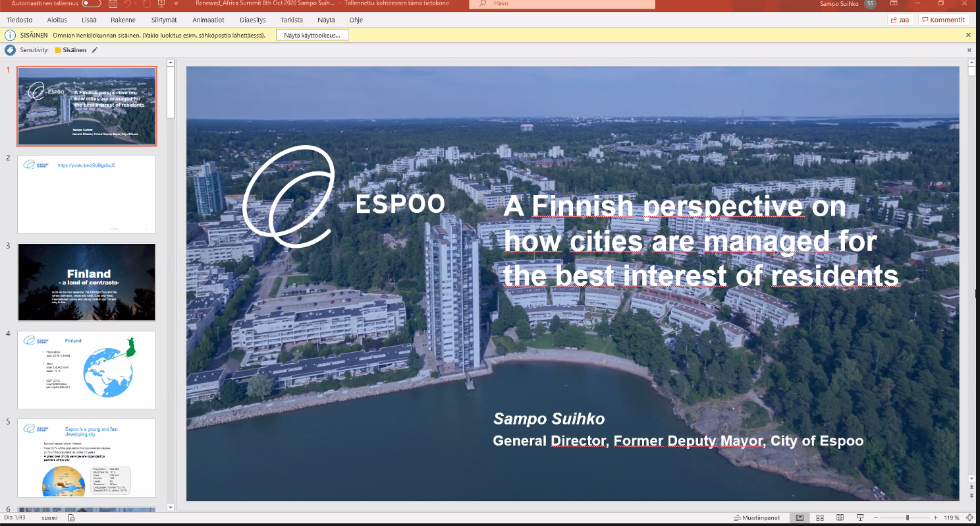Start slideshow from beginning icon in title bar

[x=162, y=3]
